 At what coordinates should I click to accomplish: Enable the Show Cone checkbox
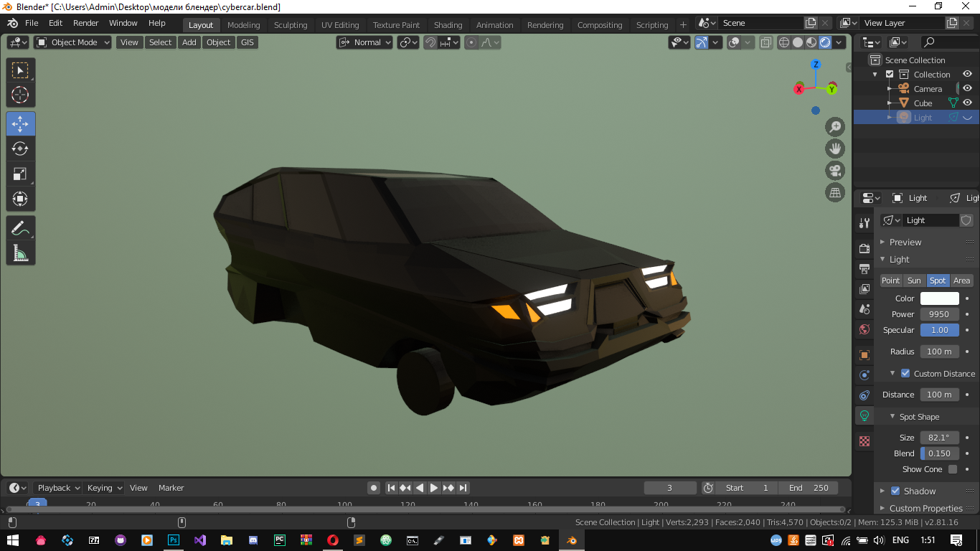pyautogui.click(x=953, y=469)
